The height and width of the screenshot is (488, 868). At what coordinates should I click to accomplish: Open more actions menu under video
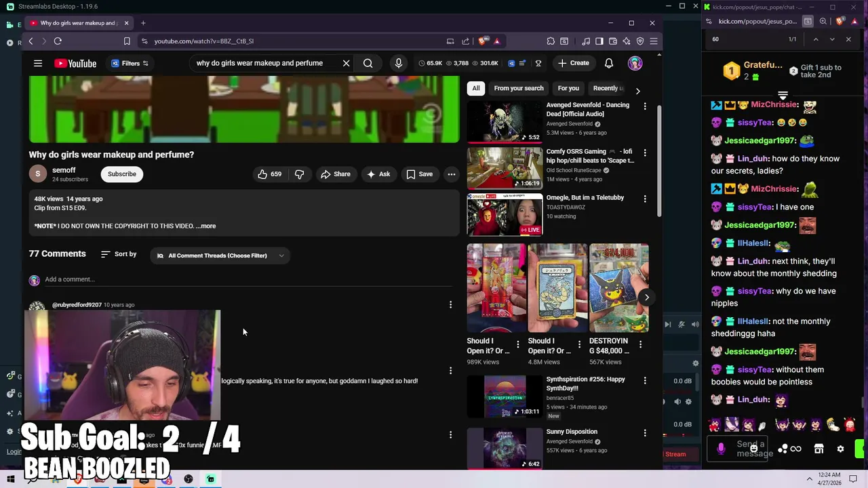coord(451,174)
